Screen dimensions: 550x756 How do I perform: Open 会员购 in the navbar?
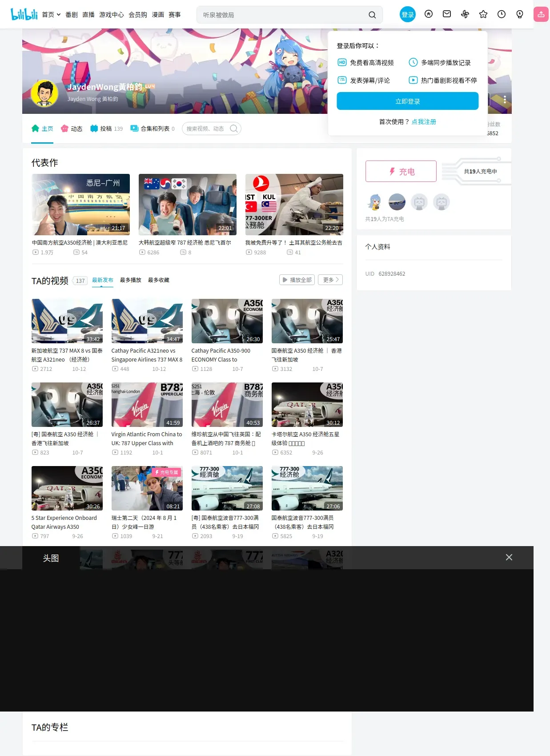[x=138, y=15]
